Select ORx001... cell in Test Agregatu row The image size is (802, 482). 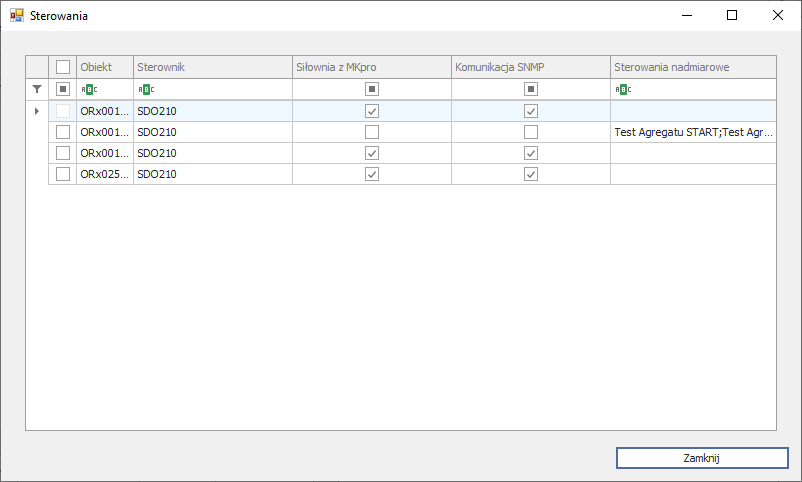tap(105, 132)
